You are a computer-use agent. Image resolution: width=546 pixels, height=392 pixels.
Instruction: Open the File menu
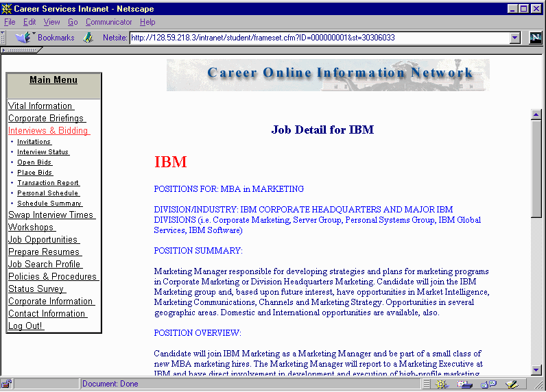(10, 22)
